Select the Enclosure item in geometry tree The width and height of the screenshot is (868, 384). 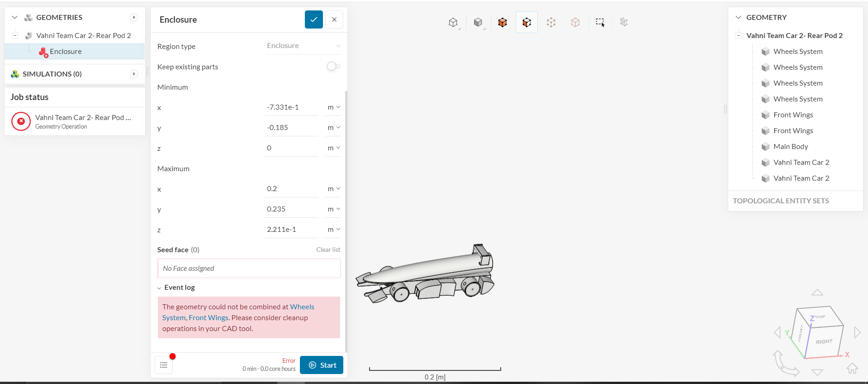[75, 52]
